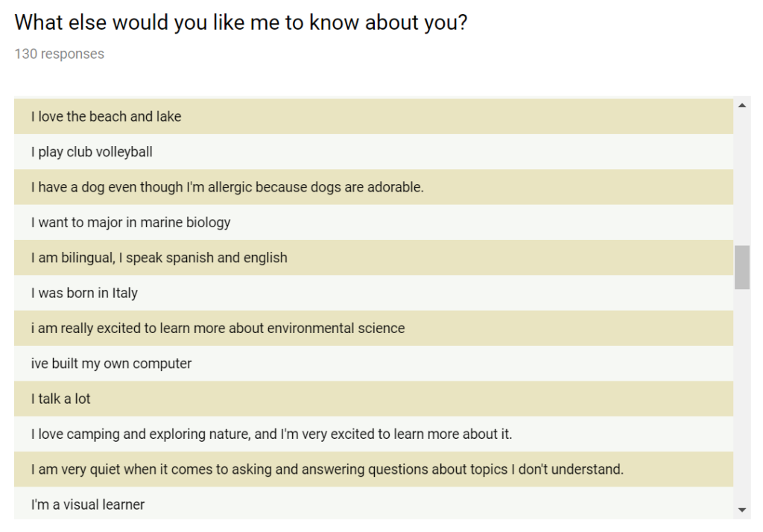Click the environmental science excitement response
This screenshot has width=763, height=532.
[x=218, y=328]
